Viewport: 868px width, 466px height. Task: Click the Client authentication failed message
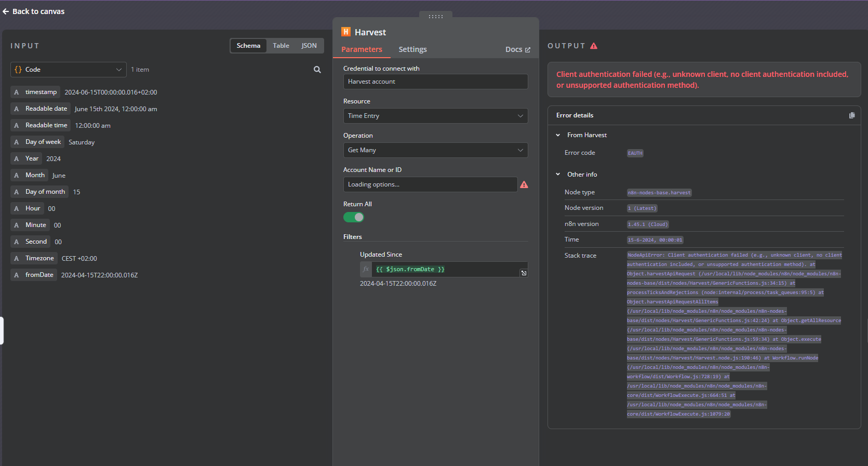[x=702, y=79]
